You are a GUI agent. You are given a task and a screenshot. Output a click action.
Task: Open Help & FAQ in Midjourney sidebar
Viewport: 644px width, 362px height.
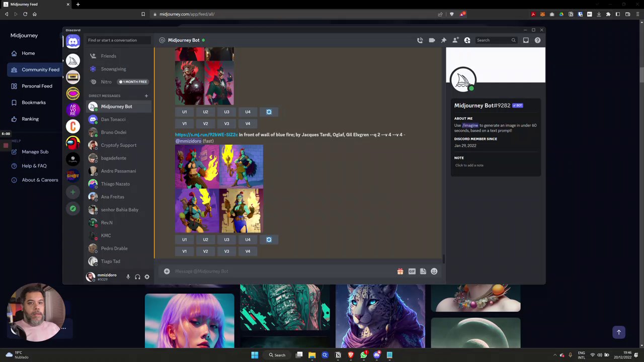tap(29, 166)
